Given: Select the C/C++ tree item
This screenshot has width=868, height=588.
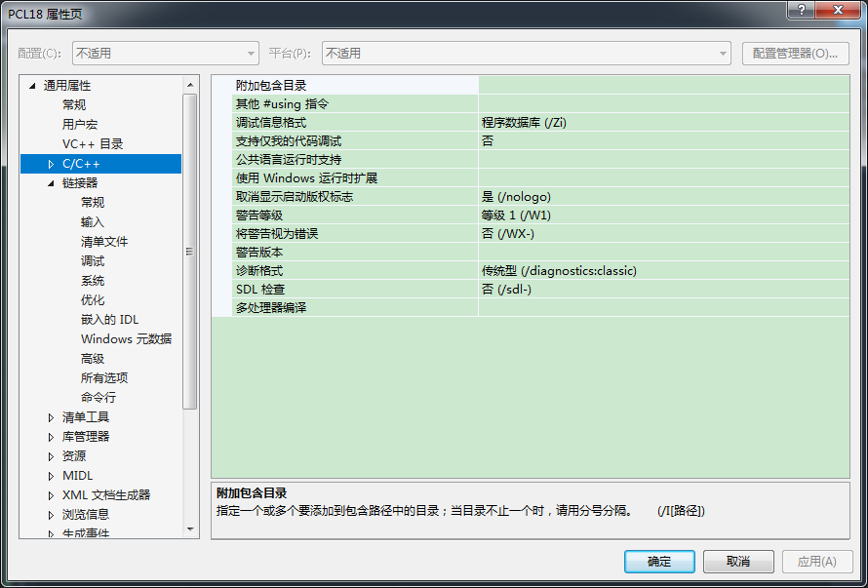Looking at the screenshot, I should [x=100, y=164].
